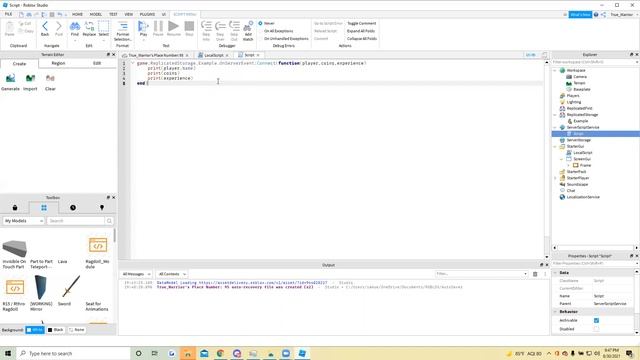Expand the StarterPlayer tree node
Screen dimensions: 640x360
[555, 178]
